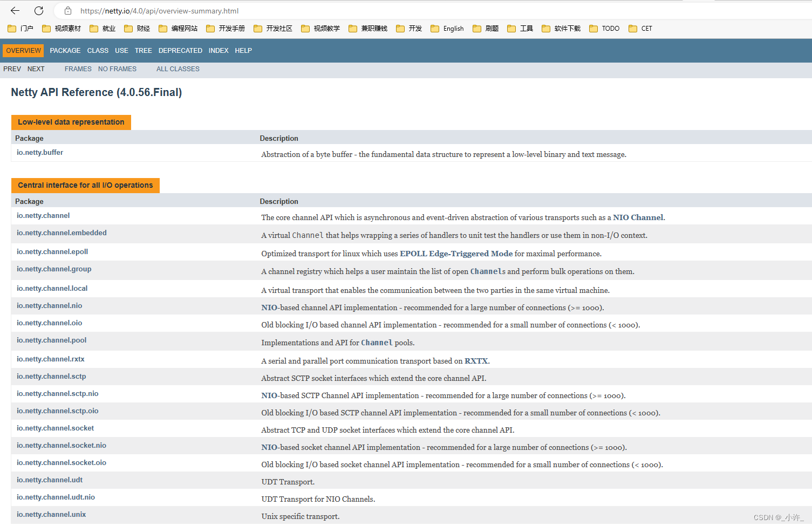Open the TREE view of the API
The image size is (812, 526).
pyautogui.click(x=143, y=50)
